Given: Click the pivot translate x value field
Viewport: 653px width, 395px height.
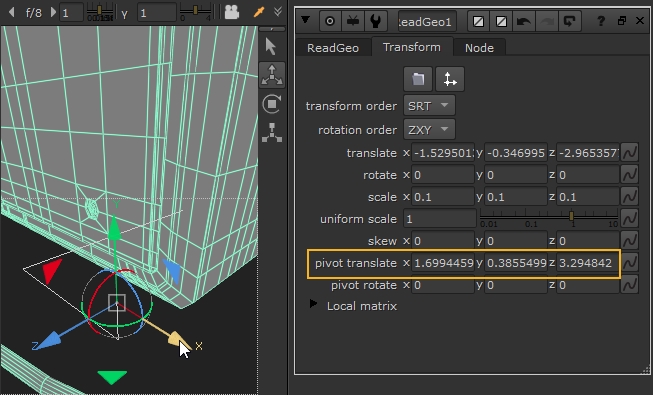Looking at the screenshot, I should click(x=443, y=263).
